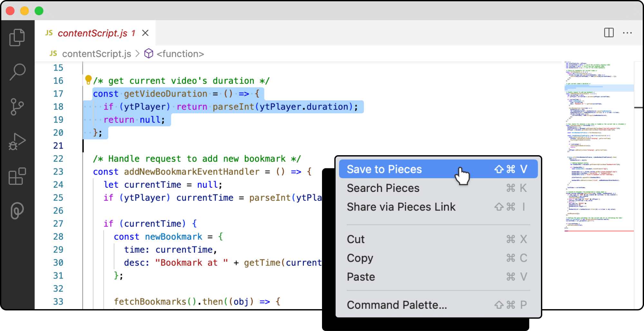The width and height of the screenshot is (644, 331).
Task: Open Command Palette from context menu
Action: click(438, 305)
